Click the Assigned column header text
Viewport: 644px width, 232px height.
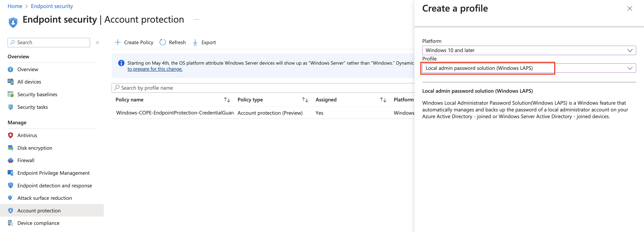coord(326,100)
